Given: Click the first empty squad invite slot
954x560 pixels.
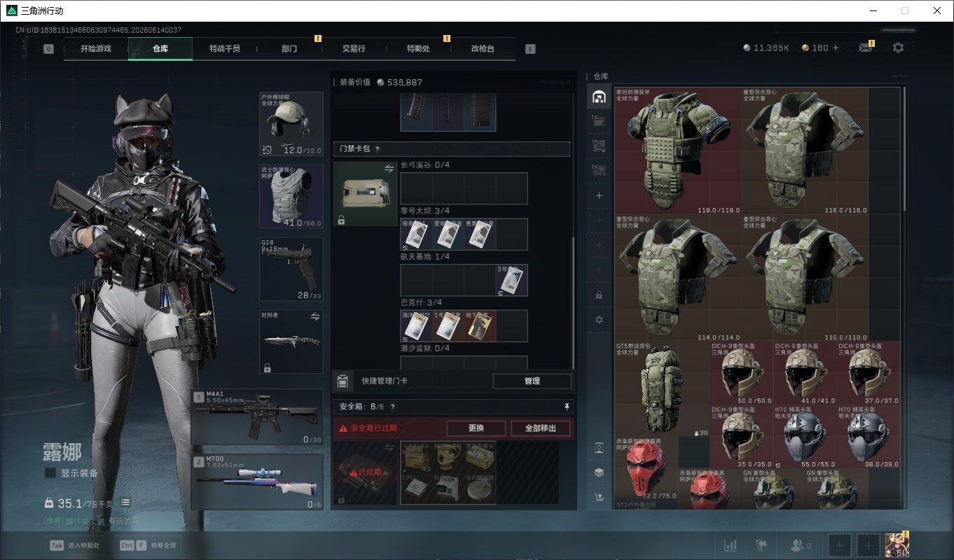Looking at the screenshot, I should tap(838, 545).
